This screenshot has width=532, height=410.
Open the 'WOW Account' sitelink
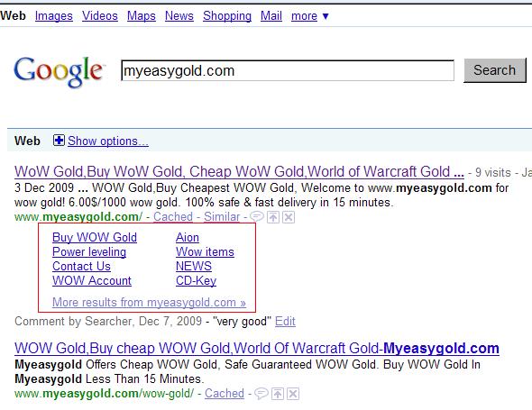coord(92,281)
